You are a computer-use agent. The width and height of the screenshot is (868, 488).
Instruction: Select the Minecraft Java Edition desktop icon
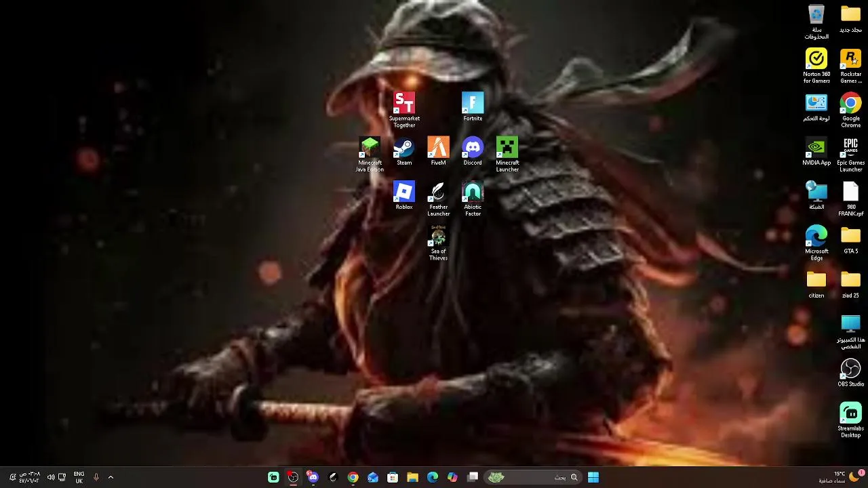370,155
